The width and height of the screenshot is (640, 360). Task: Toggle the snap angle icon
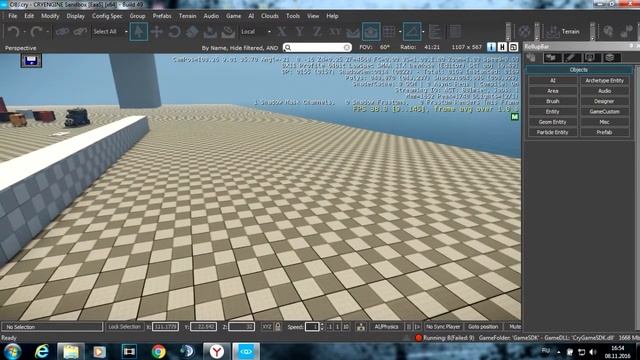pos(412,31)
